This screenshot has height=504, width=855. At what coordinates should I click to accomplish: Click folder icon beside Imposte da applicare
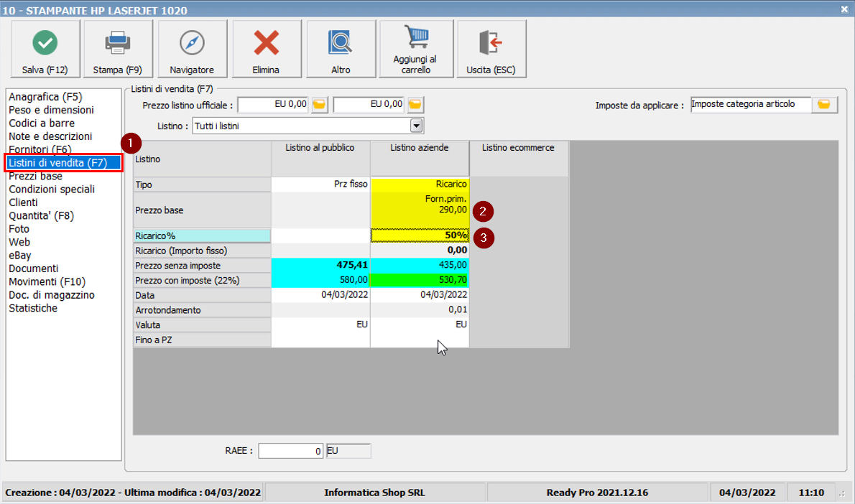click(824, 104)
